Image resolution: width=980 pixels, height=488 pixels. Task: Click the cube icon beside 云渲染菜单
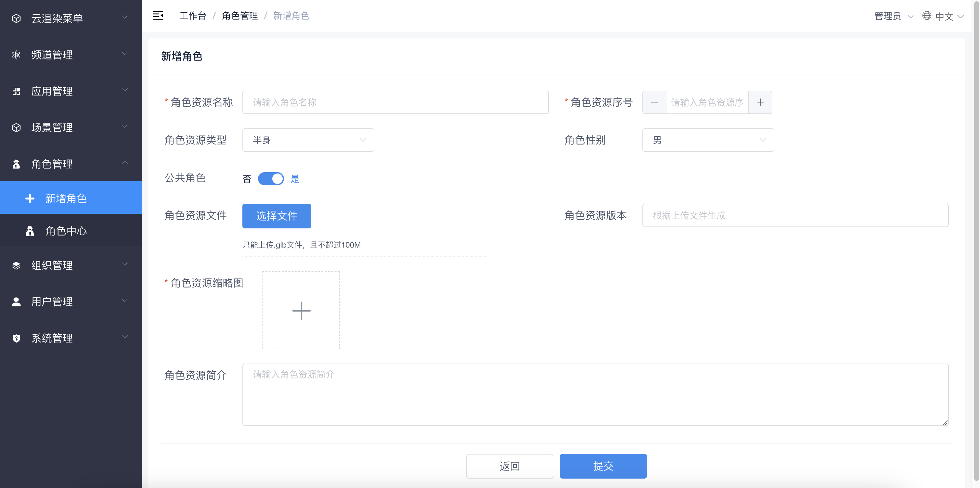(16, 18)
